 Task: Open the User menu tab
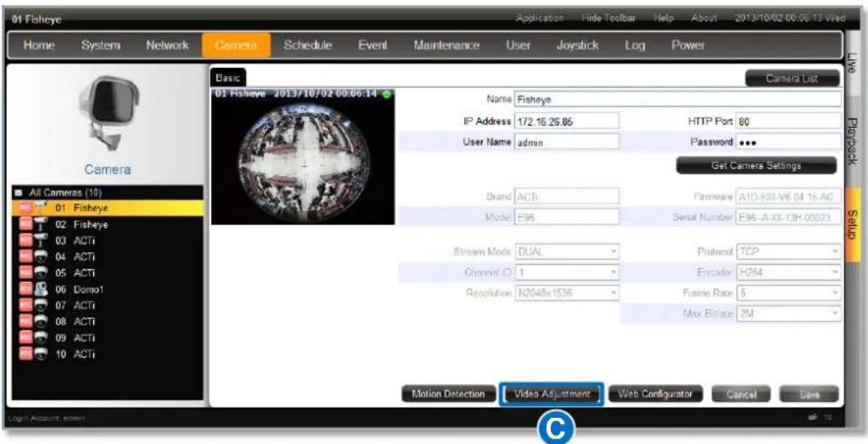click(x=518, y=45)
